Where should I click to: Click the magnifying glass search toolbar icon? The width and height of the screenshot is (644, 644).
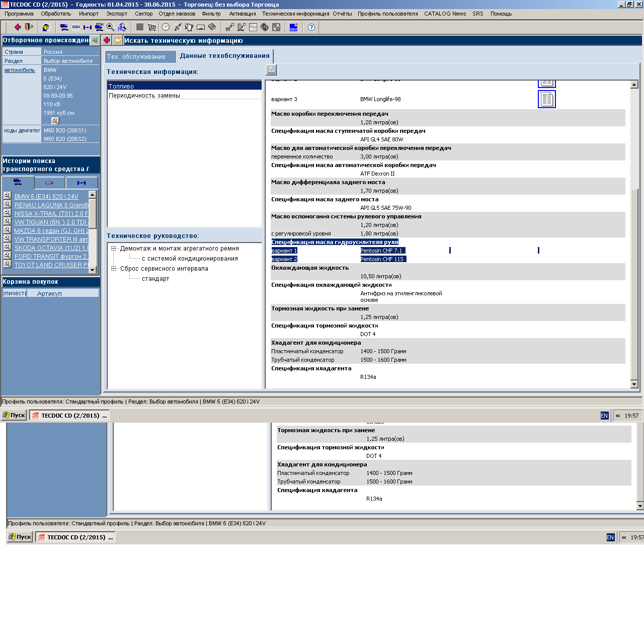111,27
